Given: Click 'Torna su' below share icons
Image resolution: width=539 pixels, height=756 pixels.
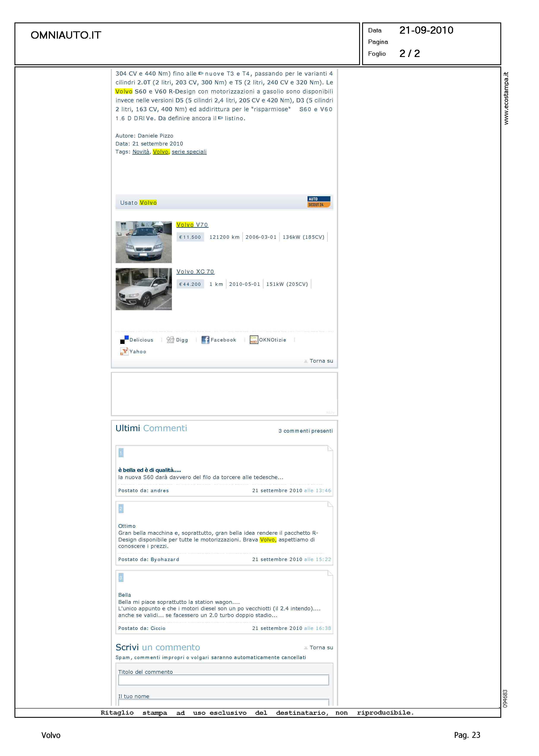Looking at the screenshot, I should point(321,361).
